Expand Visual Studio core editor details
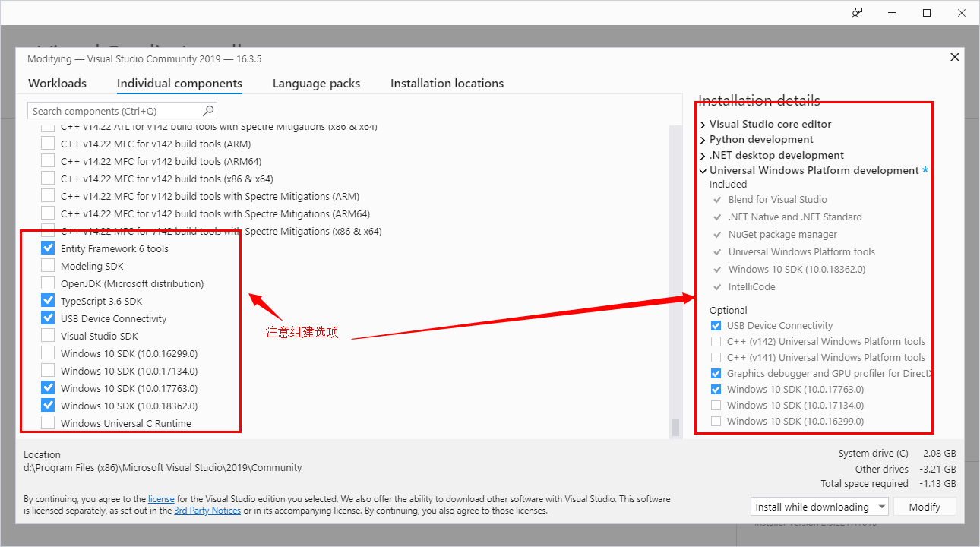 703,124
